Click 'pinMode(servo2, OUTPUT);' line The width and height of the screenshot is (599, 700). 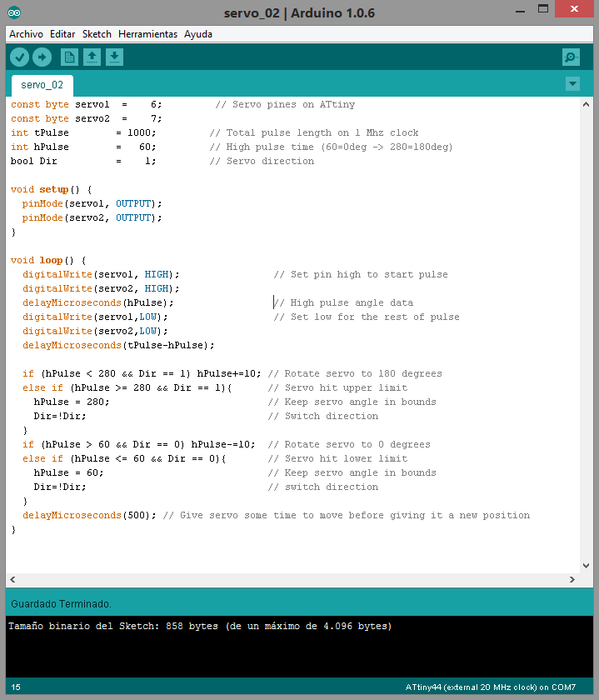tap(92, 217)
